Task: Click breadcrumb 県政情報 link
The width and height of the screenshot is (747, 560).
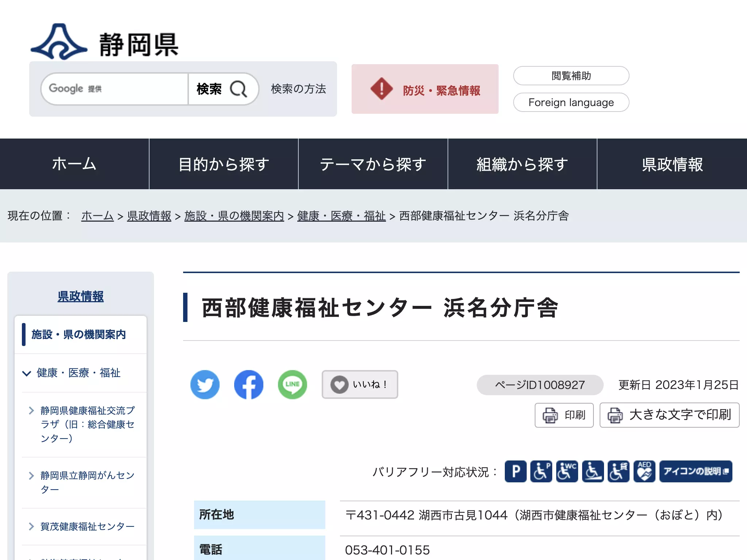Action: pyautogui.click(x=149, y=216)
